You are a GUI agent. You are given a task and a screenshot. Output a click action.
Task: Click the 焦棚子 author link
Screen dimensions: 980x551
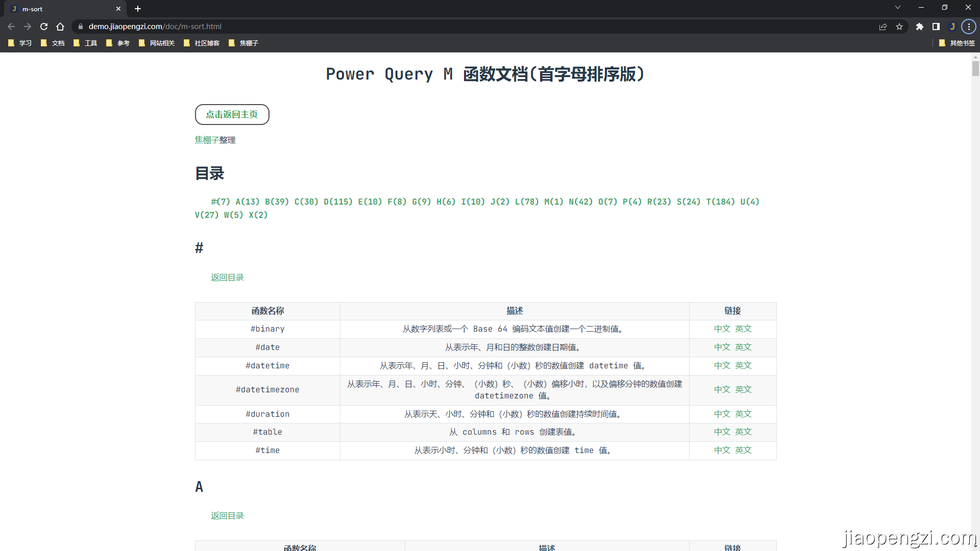point(207,140)
